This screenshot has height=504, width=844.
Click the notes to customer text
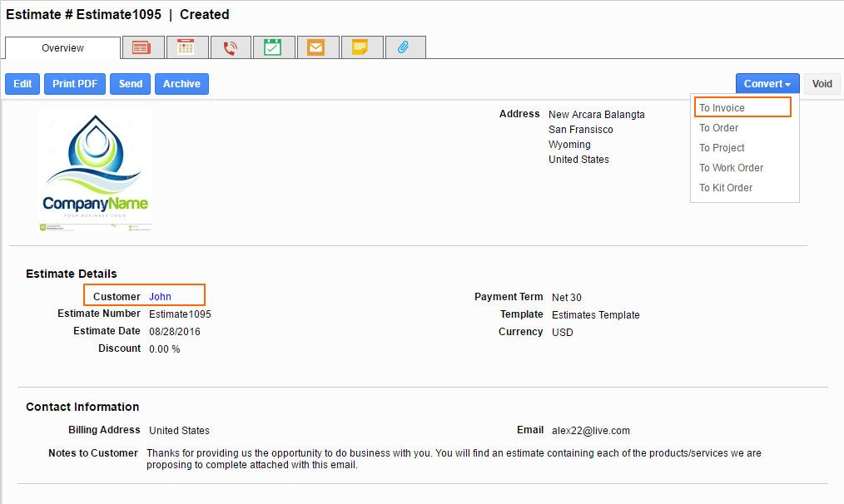click(454, 459)
